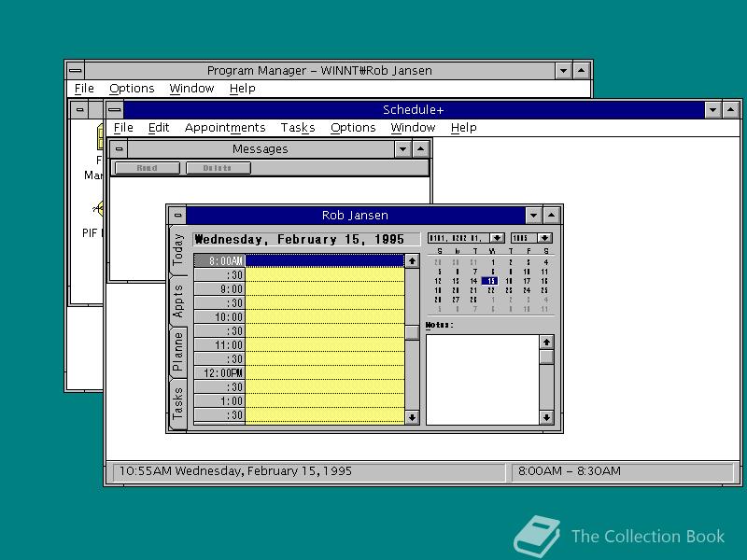Click the Rob Jansen title bar
Screen dimensions: 747x560
coord(356,216)
